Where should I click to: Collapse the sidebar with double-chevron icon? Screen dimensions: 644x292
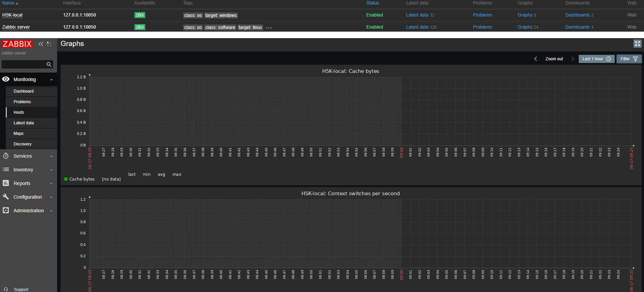coord(41,44)
